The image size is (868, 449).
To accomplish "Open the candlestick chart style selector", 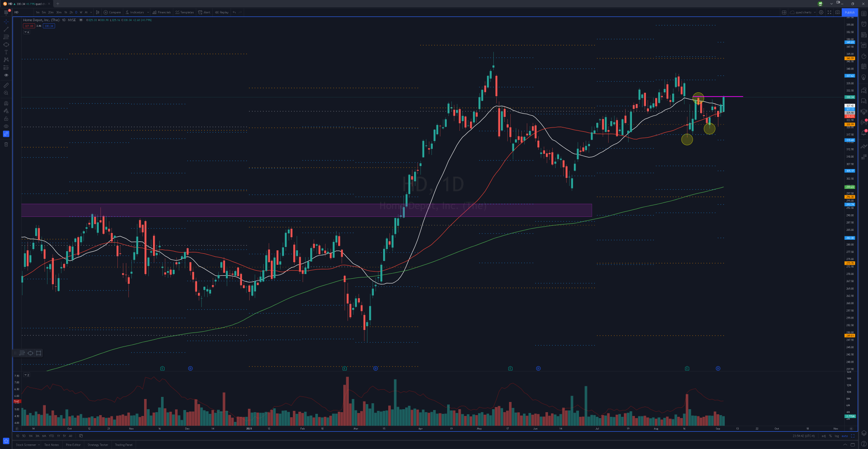I will pos(97,12).
